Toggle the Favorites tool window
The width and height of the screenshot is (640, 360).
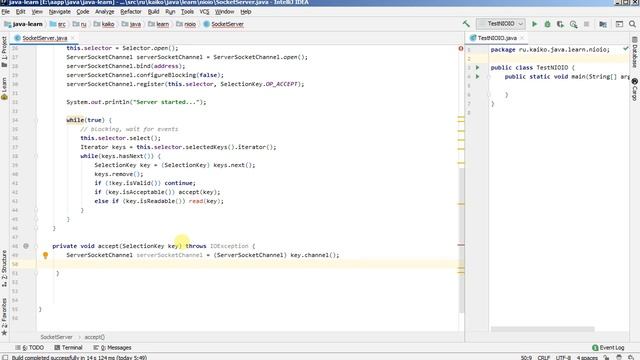[4, 317]
